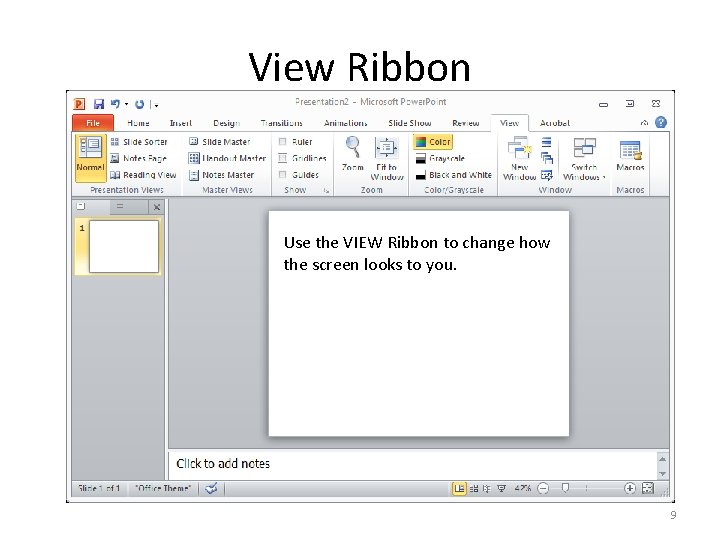Switch to the Home tab
Viewport: 720px width, 540px height.
(138, 123)
